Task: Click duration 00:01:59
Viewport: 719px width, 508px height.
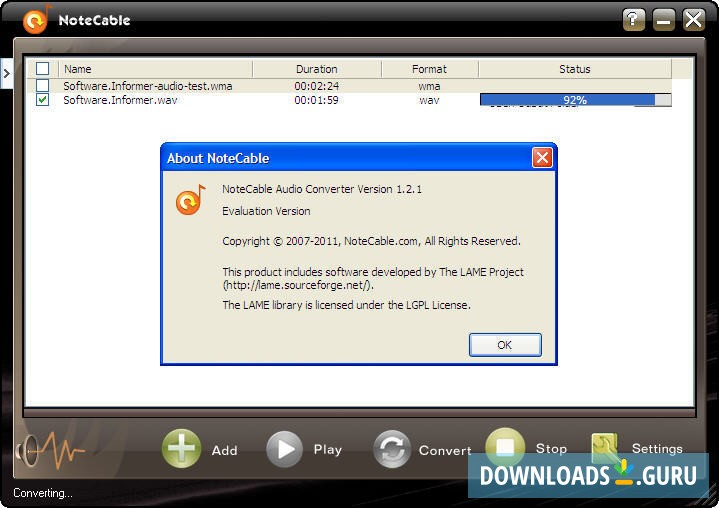Action: coord(317,99)
